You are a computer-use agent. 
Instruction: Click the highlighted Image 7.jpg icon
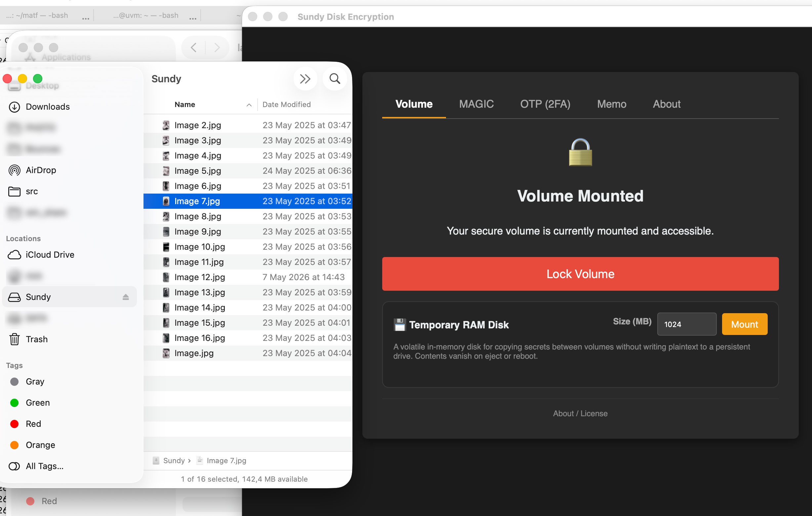pyautogui.click(x=166, y=201)
